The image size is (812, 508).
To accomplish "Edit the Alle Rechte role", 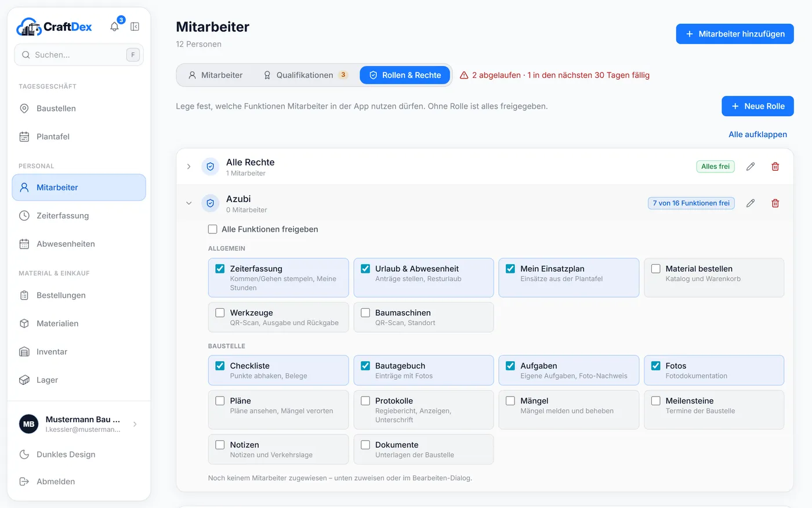I will click(751, 167).
